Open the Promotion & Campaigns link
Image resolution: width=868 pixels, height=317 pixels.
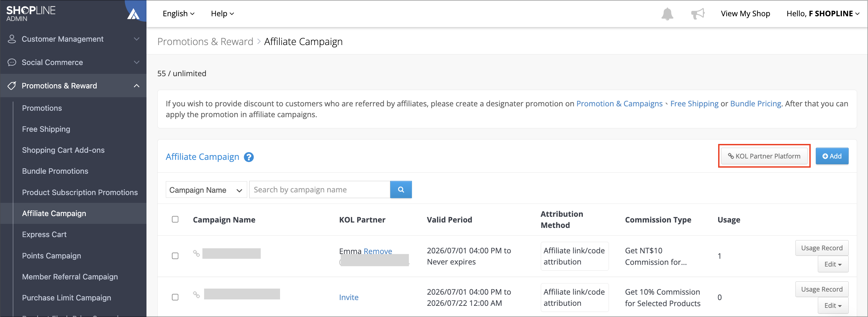[x=619, y=104]
